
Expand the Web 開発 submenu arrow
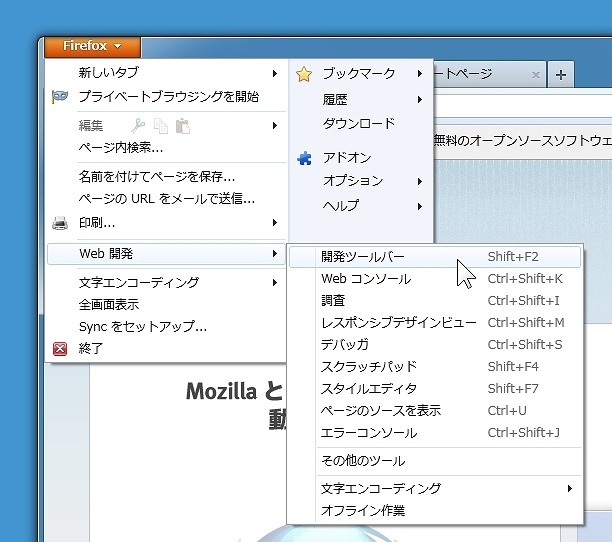pos(275,254)
